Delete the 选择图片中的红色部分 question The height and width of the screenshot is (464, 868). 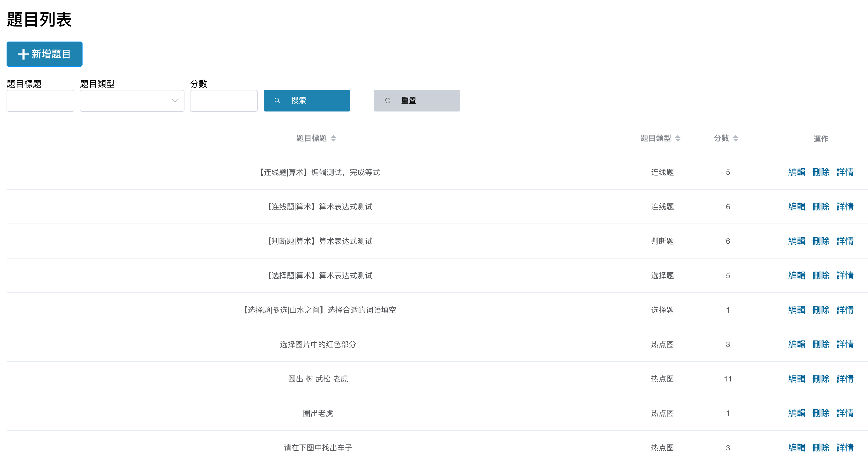tap(821, 344)
